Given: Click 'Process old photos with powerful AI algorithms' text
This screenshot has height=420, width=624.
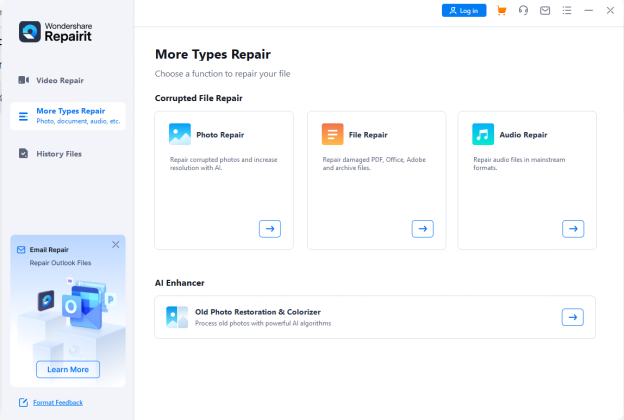Looking at the screenshot, I should 263,323.
